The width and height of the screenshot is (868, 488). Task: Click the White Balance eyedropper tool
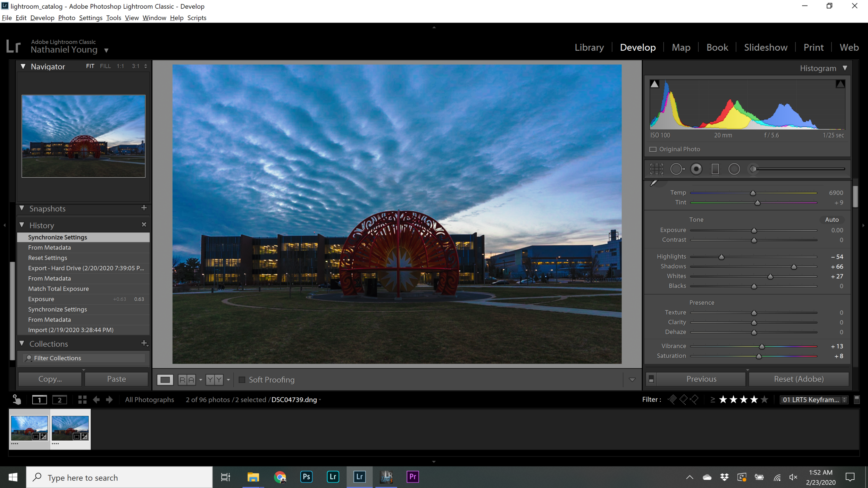(654, 183)
